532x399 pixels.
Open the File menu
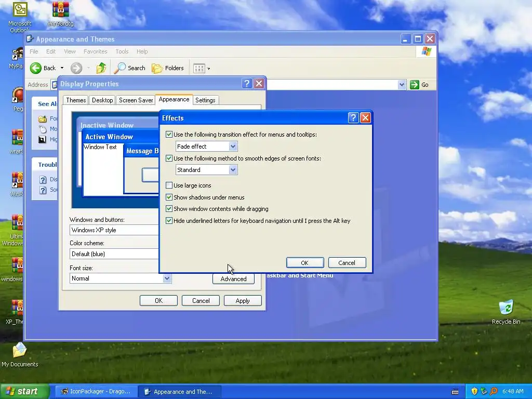(x=34, y=51)
